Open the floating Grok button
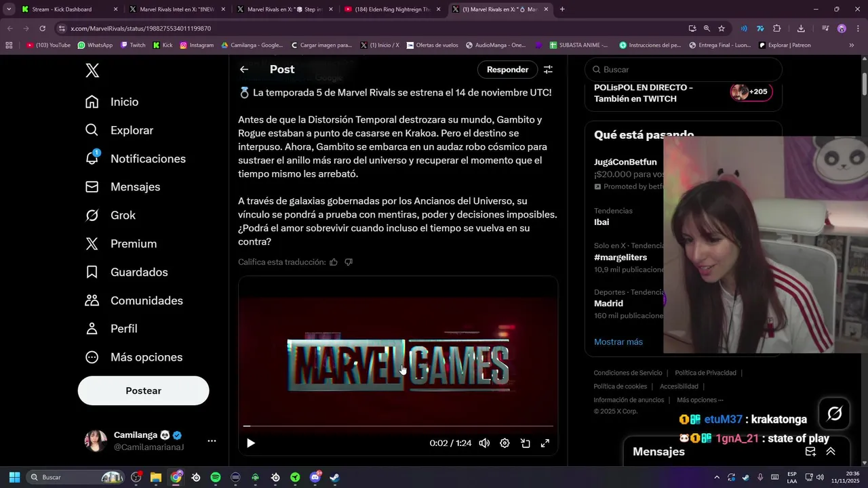868x488 pixels. point(835,413)
